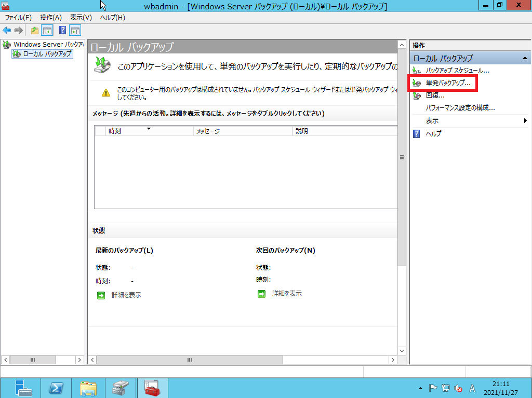Image resolution: width=532 pixels, height=398 pixels.
Task: Open Server Manager from the taskbar
Action: (23, 388)
